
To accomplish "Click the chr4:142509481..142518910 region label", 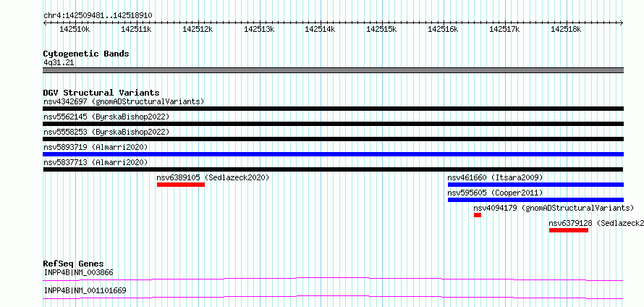I will click(x=98, y=15).
